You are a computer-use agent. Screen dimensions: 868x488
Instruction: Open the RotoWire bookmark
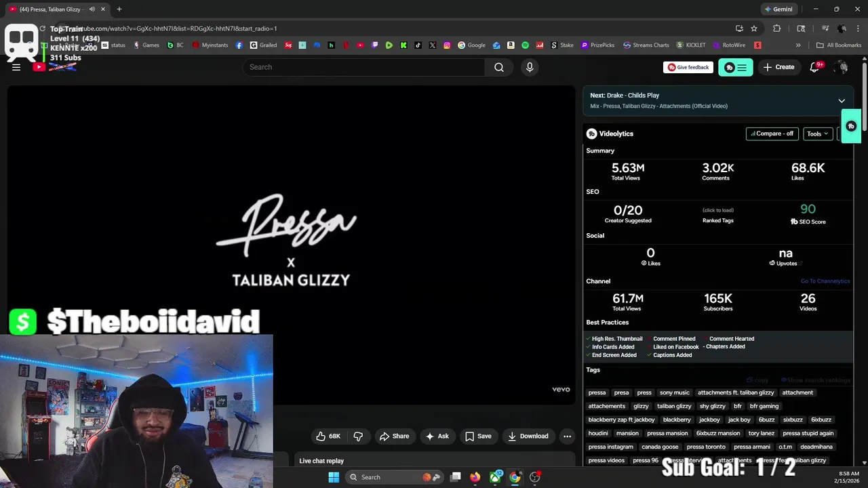729,45
